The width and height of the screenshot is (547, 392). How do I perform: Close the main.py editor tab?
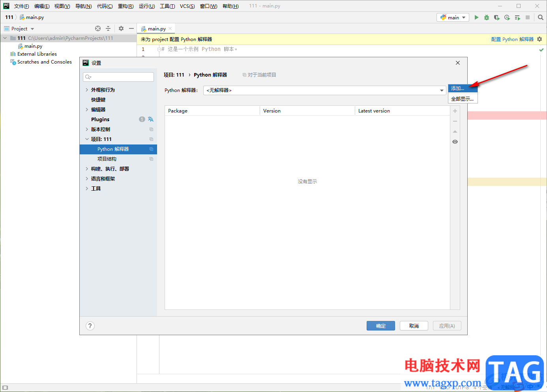coord(170,28)
